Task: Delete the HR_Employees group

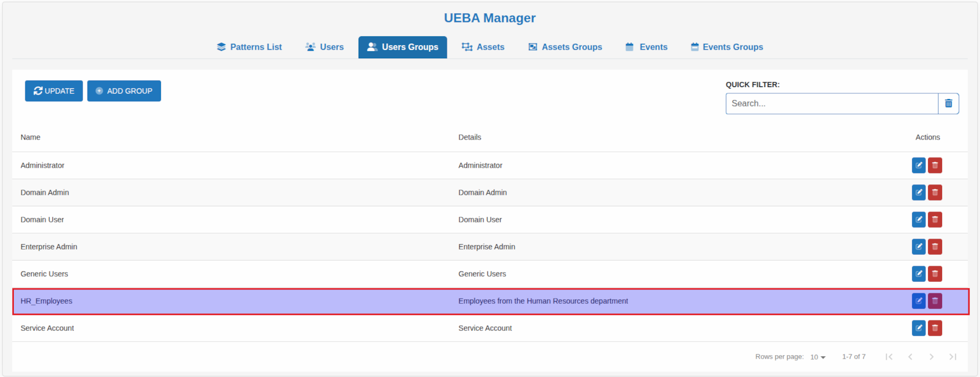Action: click(934, 301)
